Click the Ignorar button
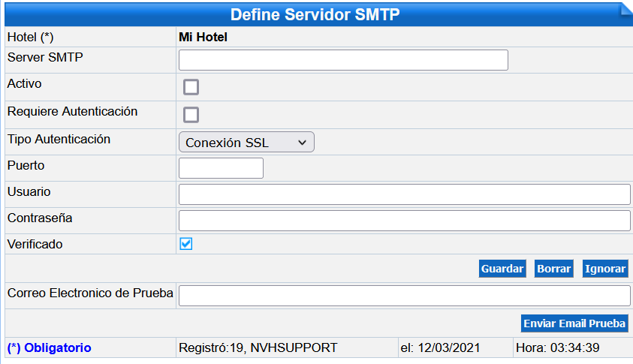The image size is (633, 364). (x=605, y=269)
